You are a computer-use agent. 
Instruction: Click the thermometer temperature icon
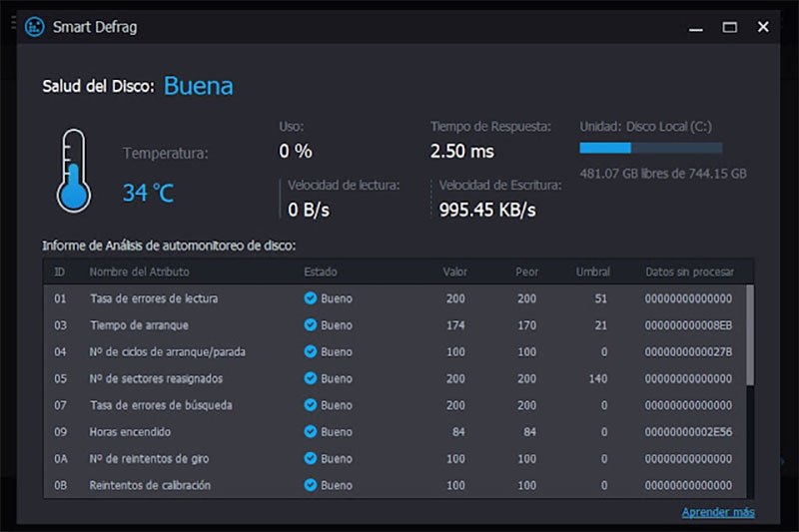[x=73, y=171]
